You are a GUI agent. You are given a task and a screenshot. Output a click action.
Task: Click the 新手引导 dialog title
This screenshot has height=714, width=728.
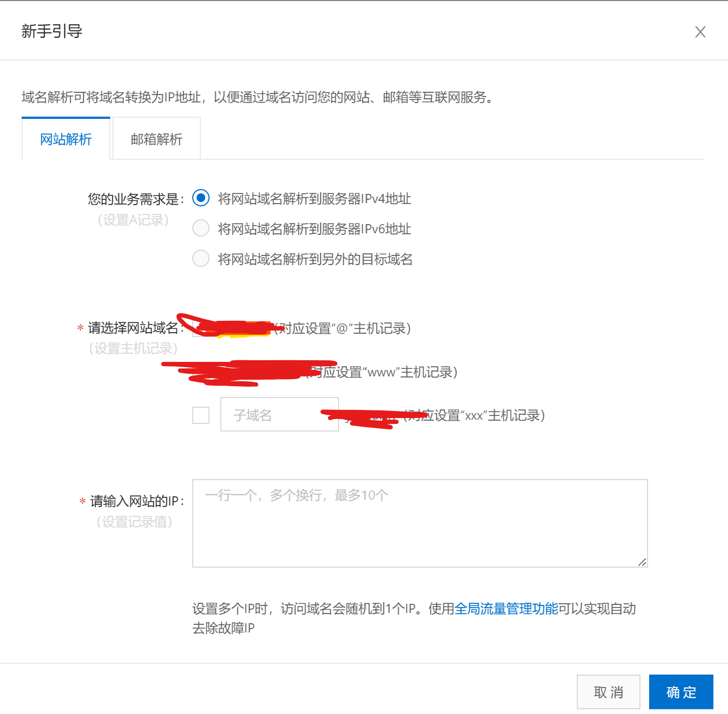(x=52, y=31)
